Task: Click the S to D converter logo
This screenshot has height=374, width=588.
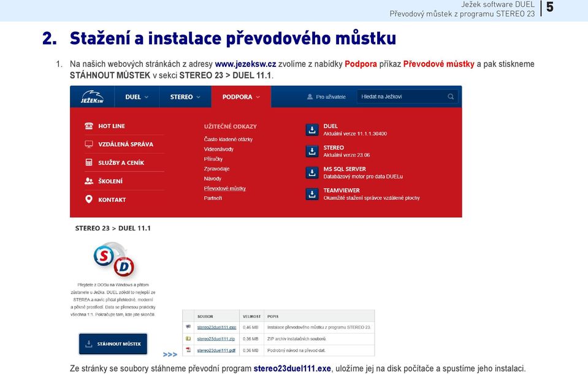Action: [x=114, y=261]
